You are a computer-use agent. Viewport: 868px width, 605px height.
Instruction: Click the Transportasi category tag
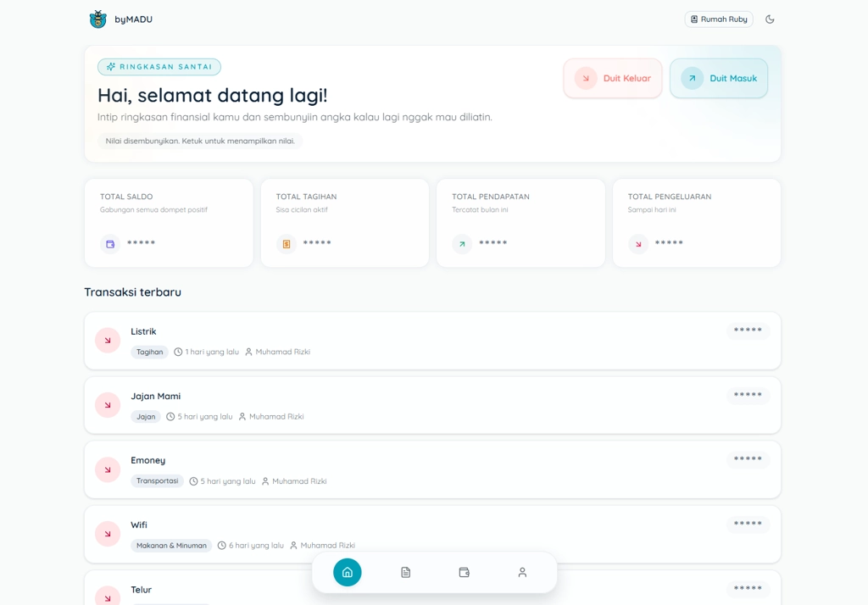[157, 481]
